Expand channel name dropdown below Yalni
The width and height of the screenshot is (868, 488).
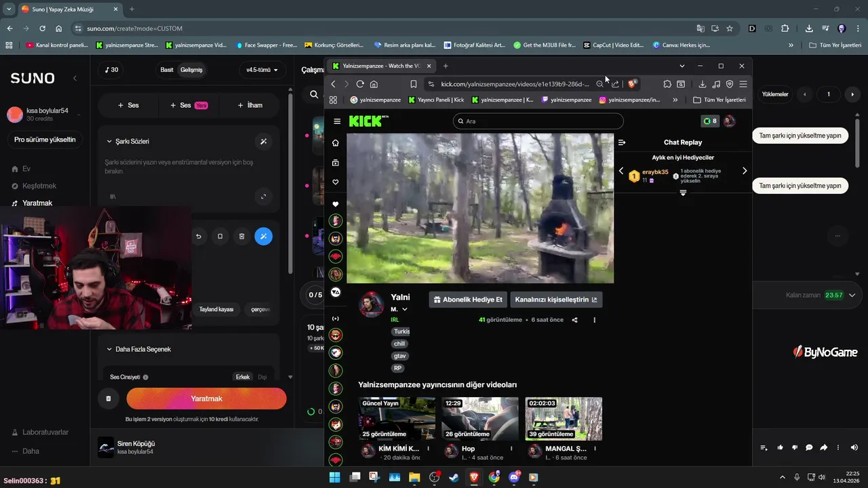pos(405,310)
